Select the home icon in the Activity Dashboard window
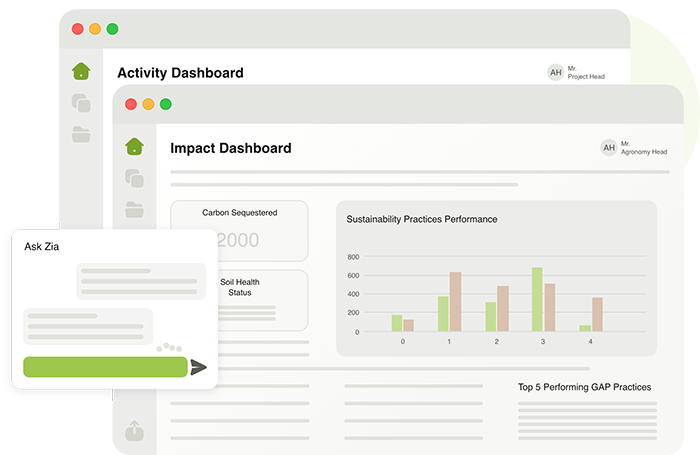Image resolution: width=700 pixels, height=455 pixels. click(x=81, y=71)
